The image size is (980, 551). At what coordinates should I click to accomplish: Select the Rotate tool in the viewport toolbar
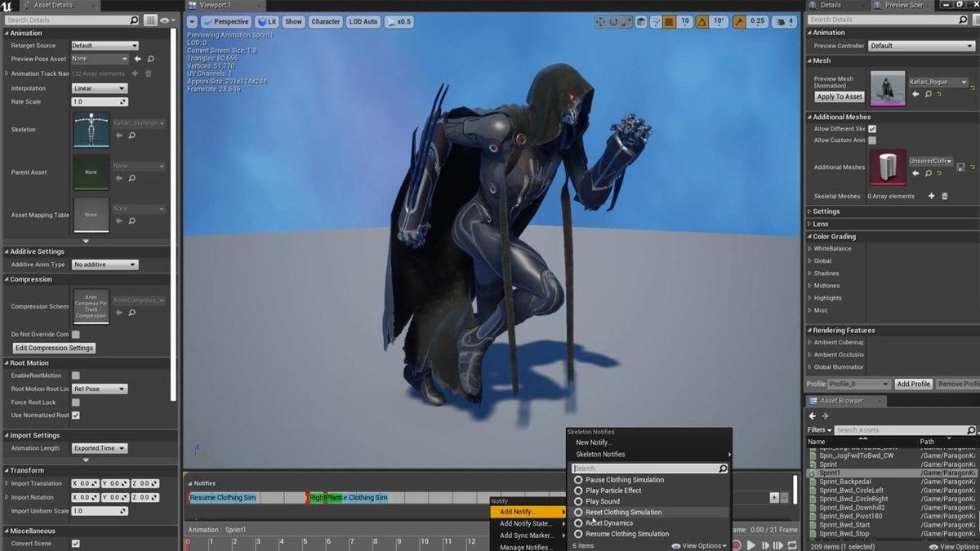pyautogui.click(x=612, y=22)
